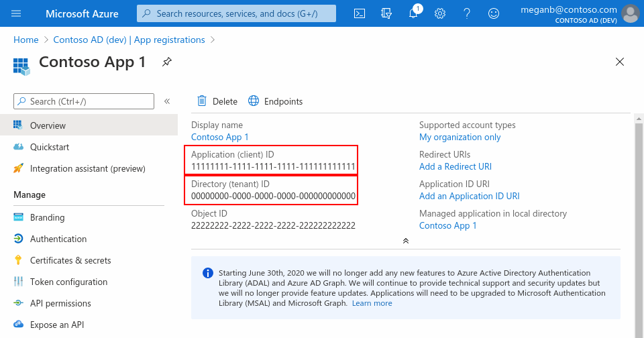Select the Object ID value
Screen dimensions: 644x338
coord(273,225)
